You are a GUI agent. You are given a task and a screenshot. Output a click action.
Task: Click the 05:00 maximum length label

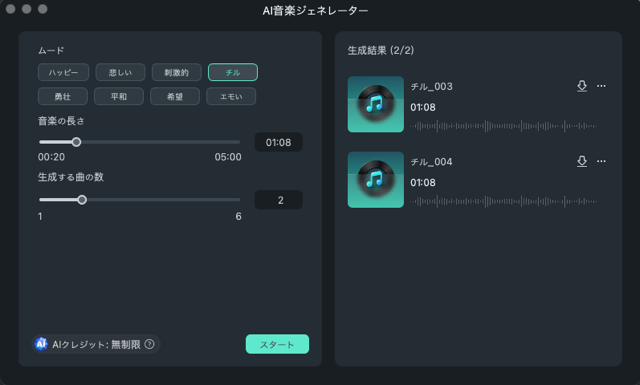(228, 157)
